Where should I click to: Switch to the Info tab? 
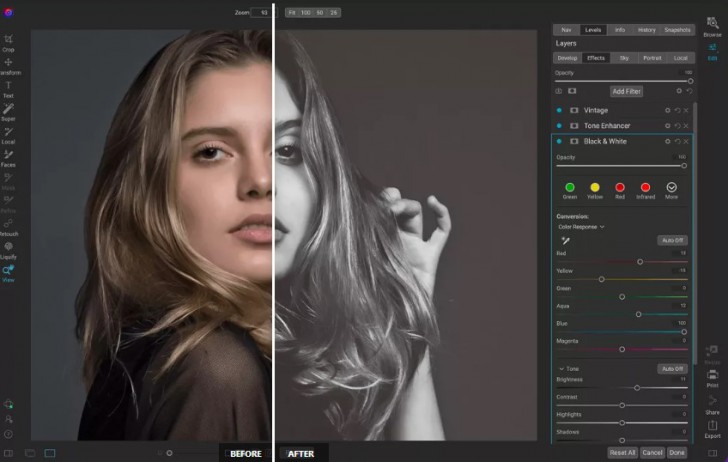pos(620,30)
